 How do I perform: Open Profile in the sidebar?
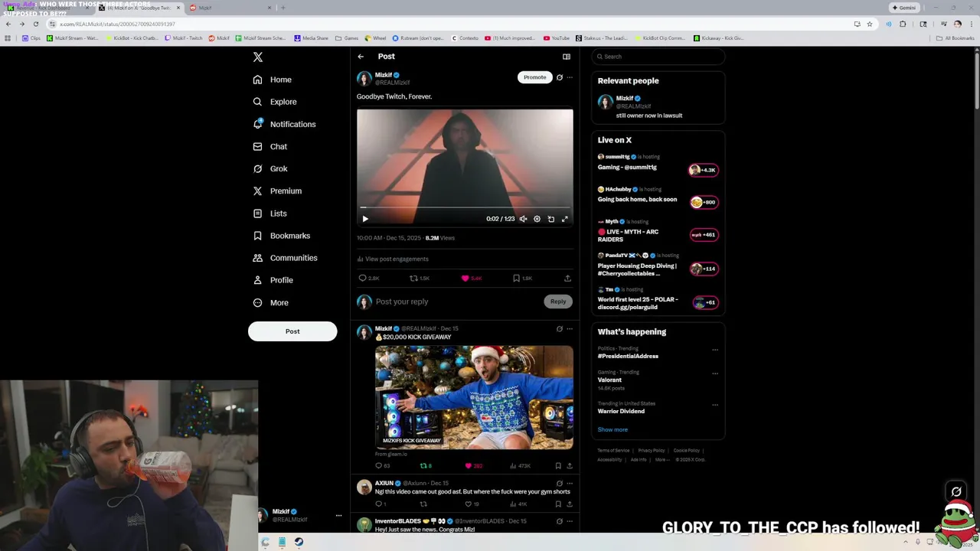click(x=273, y=280)
